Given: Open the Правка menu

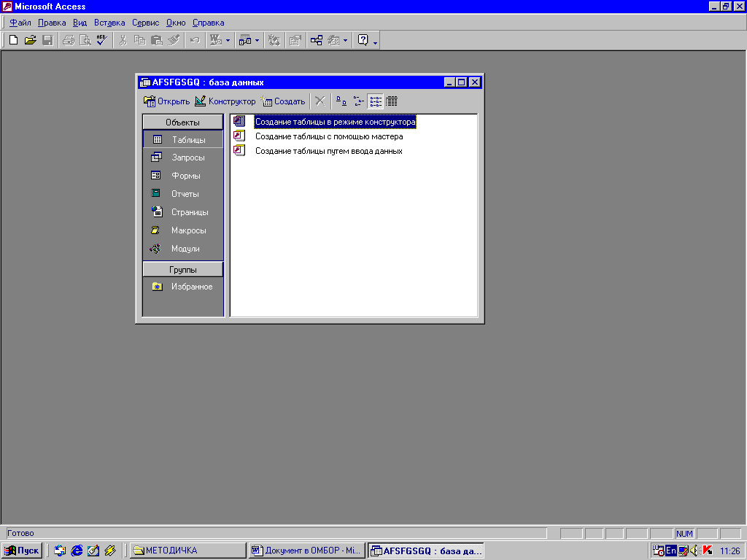Looking at the screenshot, I should coord(52,23).
